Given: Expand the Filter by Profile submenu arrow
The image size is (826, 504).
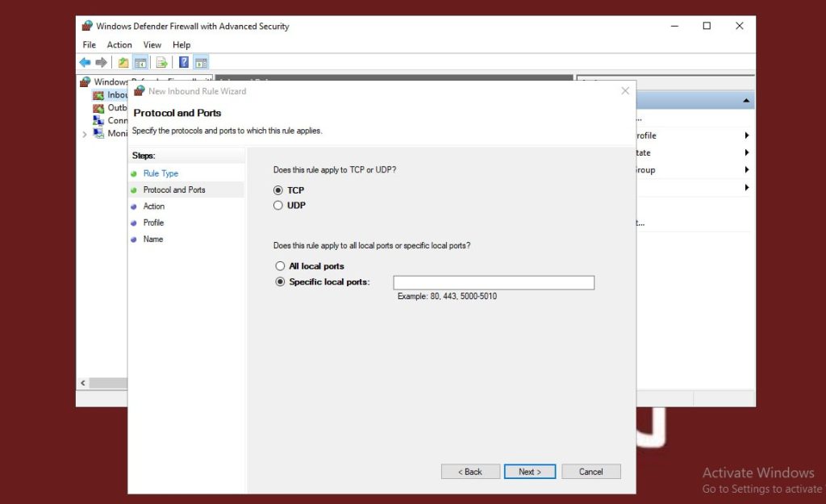Looking at the screenshot, I should (x=747, y=135).
